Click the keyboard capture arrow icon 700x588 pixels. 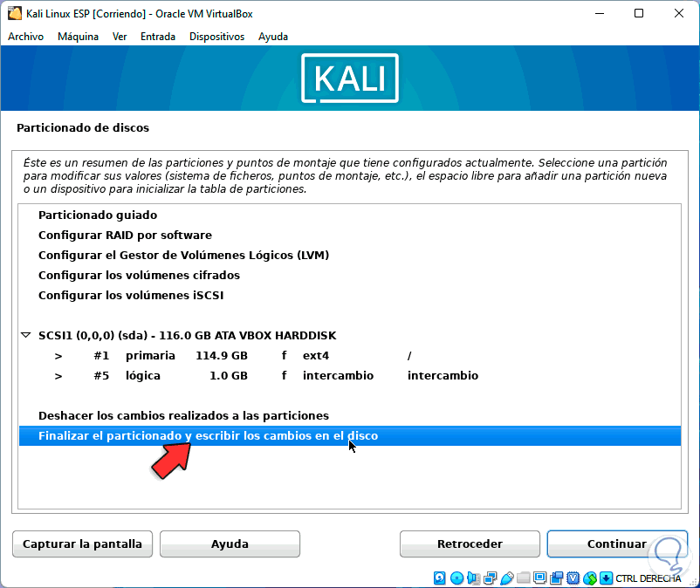(607, 578)
